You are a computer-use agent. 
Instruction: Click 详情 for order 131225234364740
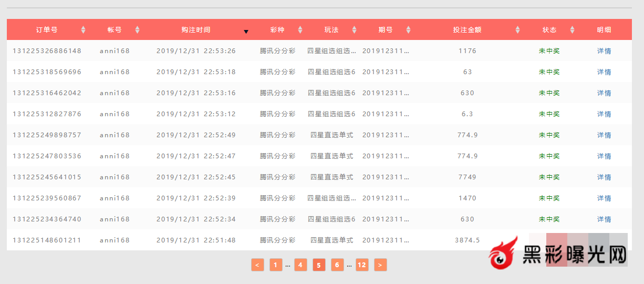[x=604, y=219]
